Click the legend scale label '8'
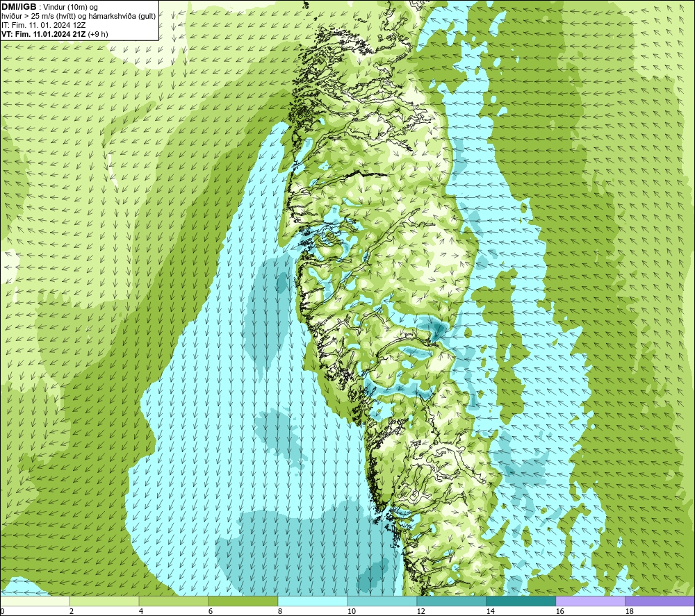Screen dimensions: 695x616 [x=280, y=611]
